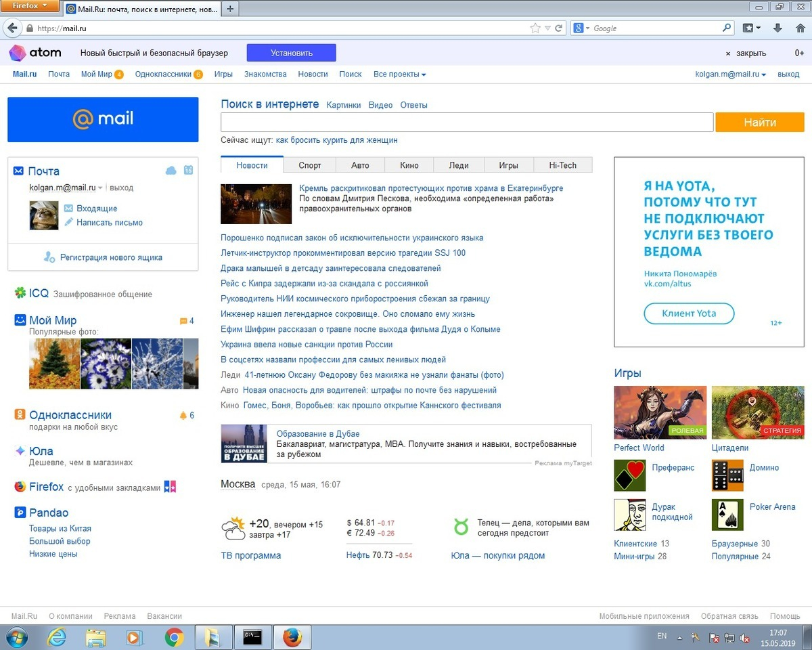Open the bookmarks menu icon in toolbar
The width and height of the screenshot is (812, 650).
pos(751,28)
